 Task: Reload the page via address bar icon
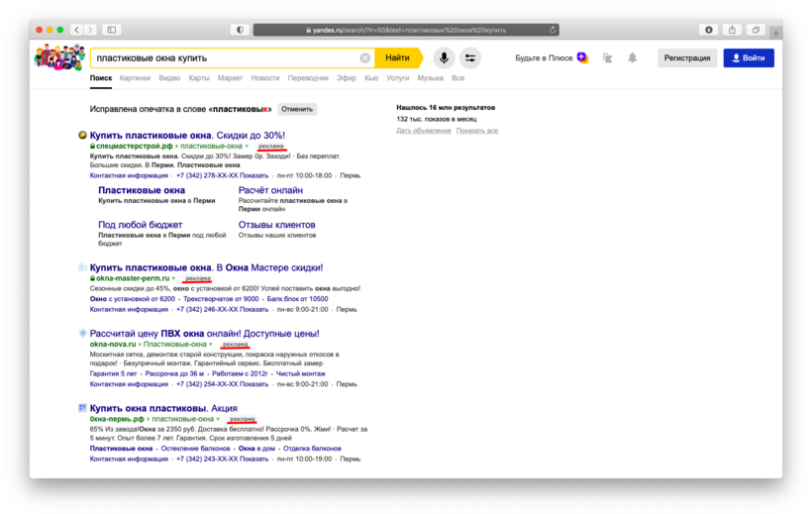coord(553,30)
